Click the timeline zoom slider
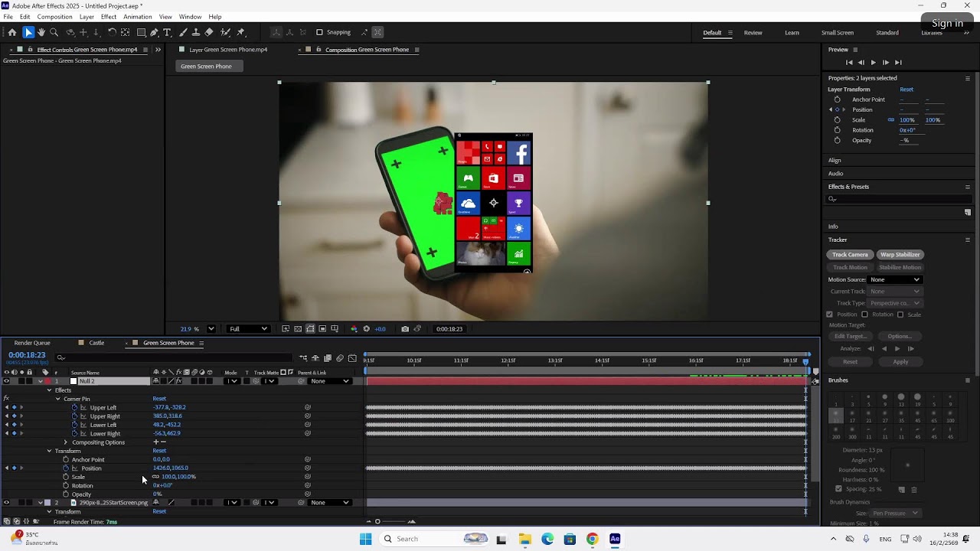Image resolution: width=980 pixels, height=551 pixels. 377,522
